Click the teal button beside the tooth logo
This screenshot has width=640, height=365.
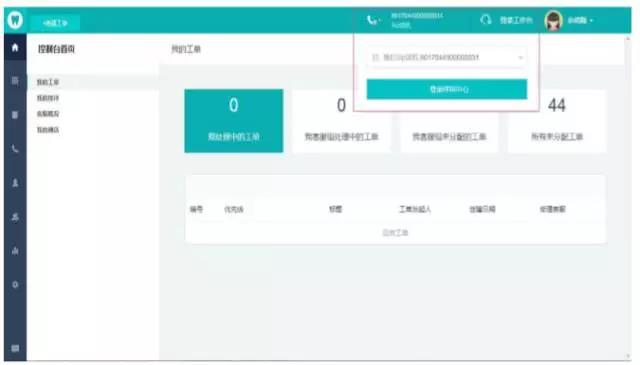(x=55, y=23)
